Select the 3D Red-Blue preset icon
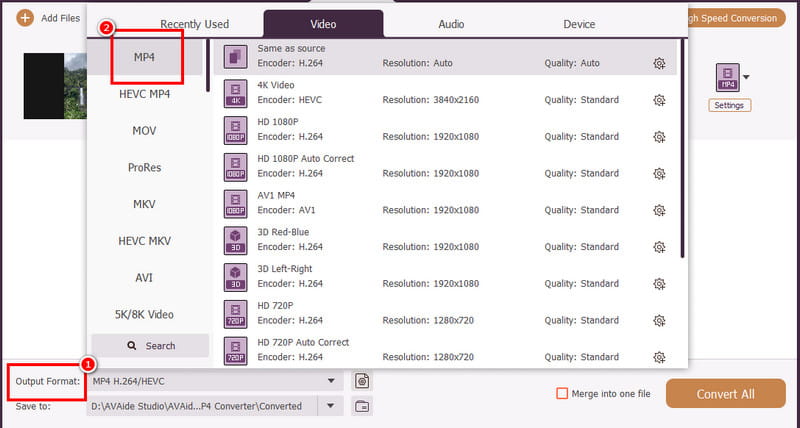Image resolution: width=800 pixels, height=428 pixels. tap(235, 239)
